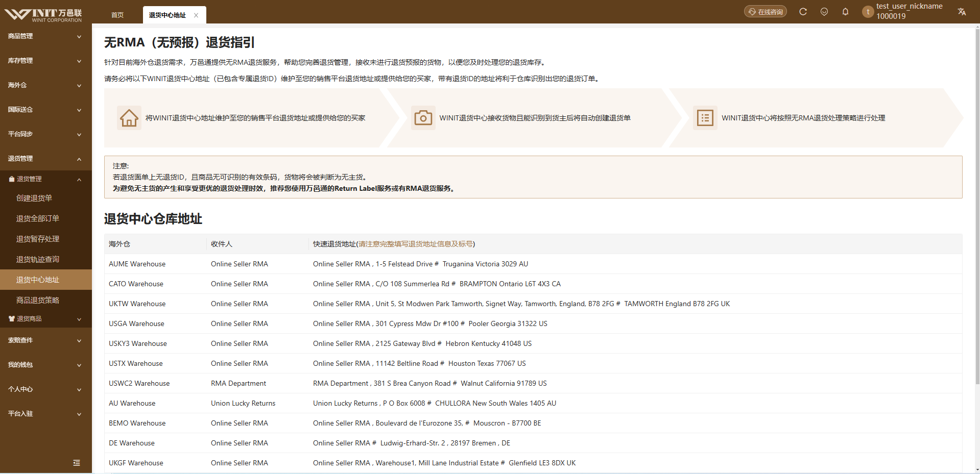Expand the 索赔查件 menu
Screen dimensions: 980x474
46,340
